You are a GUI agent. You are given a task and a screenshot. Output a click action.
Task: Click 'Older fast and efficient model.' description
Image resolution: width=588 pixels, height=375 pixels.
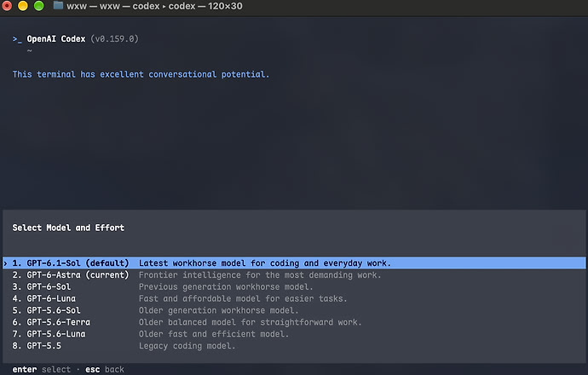214,334
